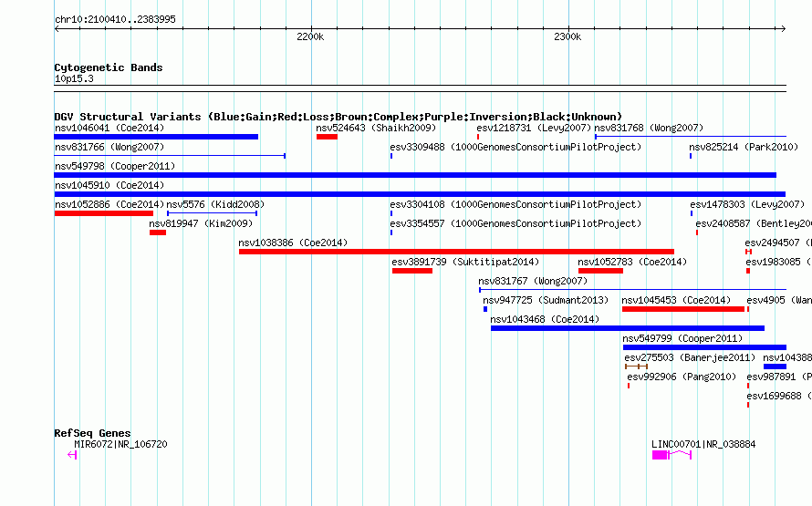Click the Cytogenetic Bands track title

pyautogui.click(x=109, y=67)
